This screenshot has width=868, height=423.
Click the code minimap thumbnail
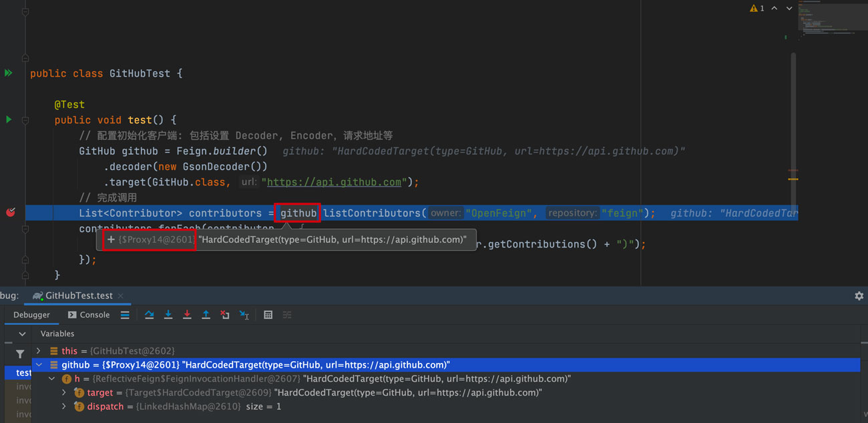click(833, 17)
